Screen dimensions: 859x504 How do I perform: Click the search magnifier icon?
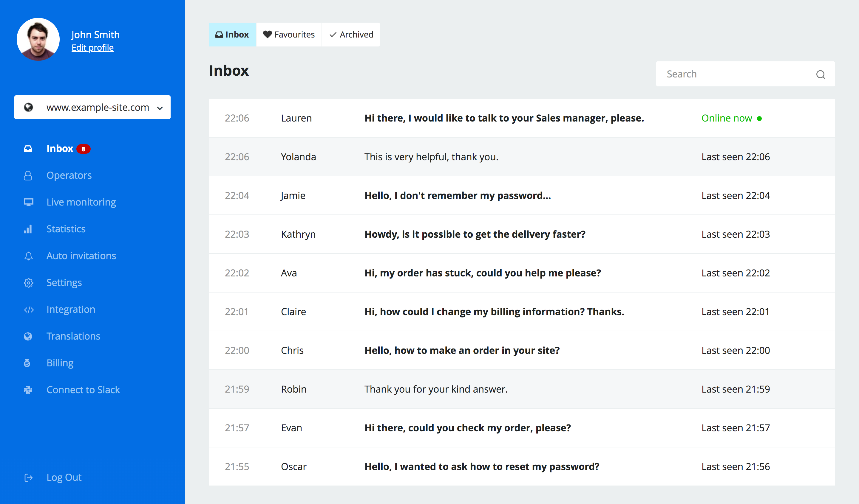[x=820, y=74]
